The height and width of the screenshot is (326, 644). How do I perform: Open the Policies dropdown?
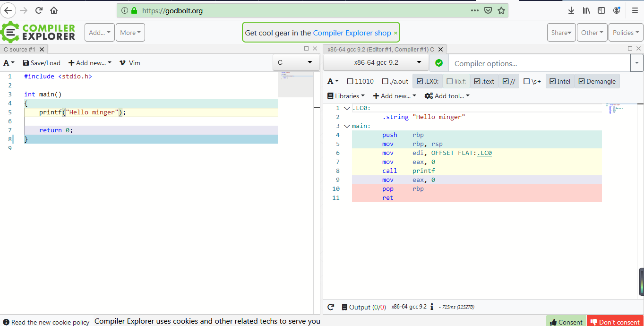point(626,33)
